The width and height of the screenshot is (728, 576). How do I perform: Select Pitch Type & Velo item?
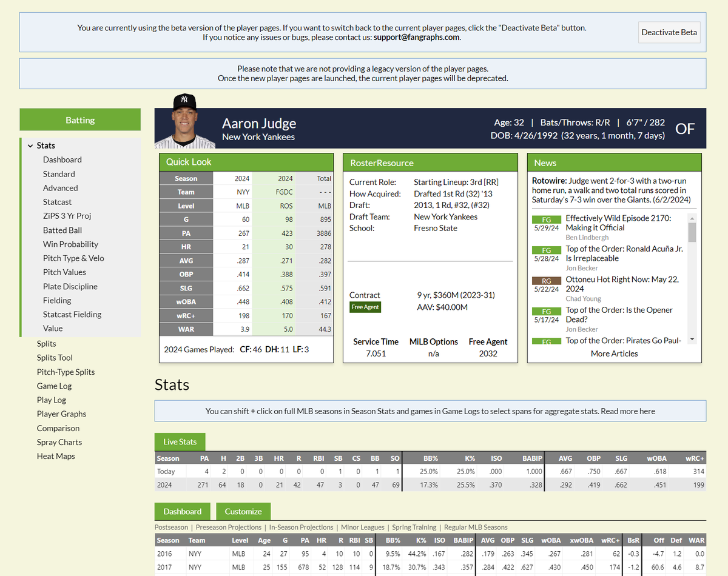click(x=73, y=258)
